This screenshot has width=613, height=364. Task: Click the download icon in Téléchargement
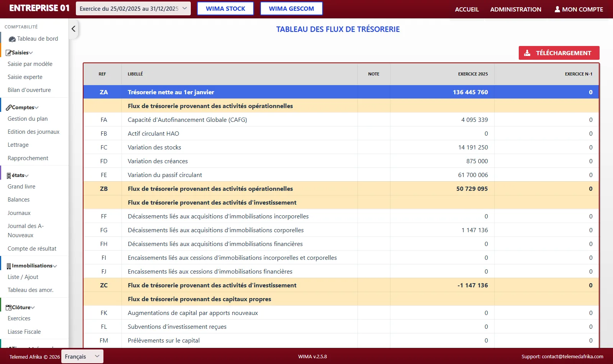[527, 53]
